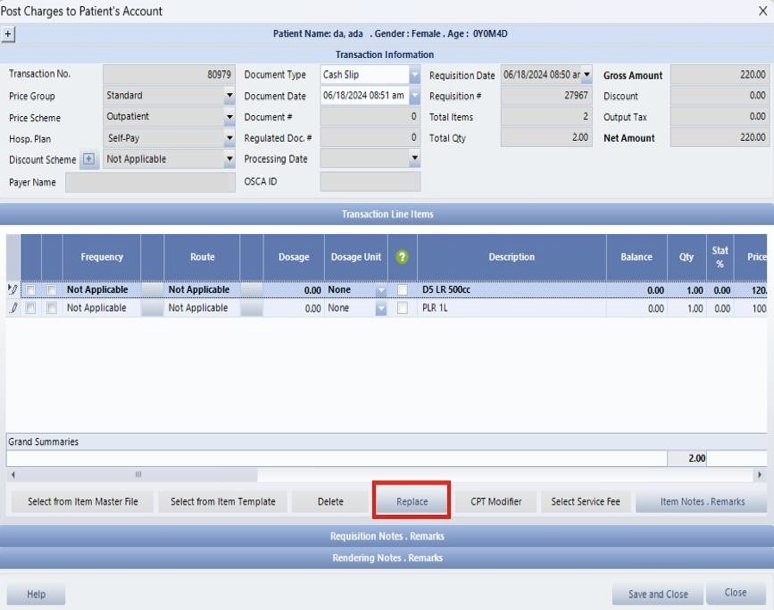The image size is (774, 610).
Task: Click the plus icon next to Discount Scheme
Action: tap(88, 159)
